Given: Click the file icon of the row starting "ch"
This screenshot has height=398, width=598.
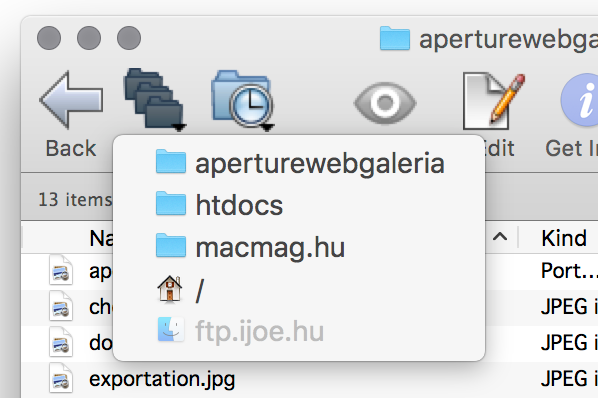Looking at the screenshot, I should coord(61,307).
